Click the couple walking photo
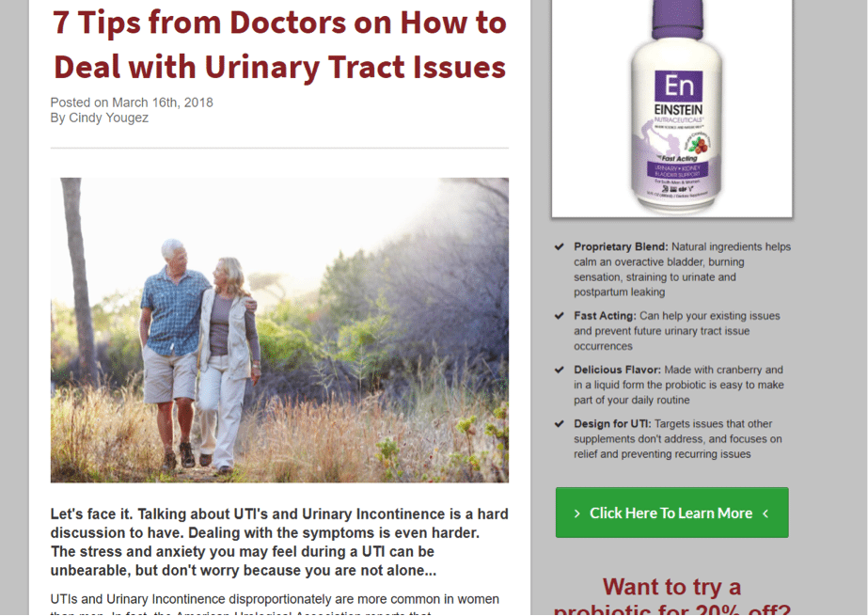The height and width of the screenshot is (616, 868). click(x=279, y=330)
